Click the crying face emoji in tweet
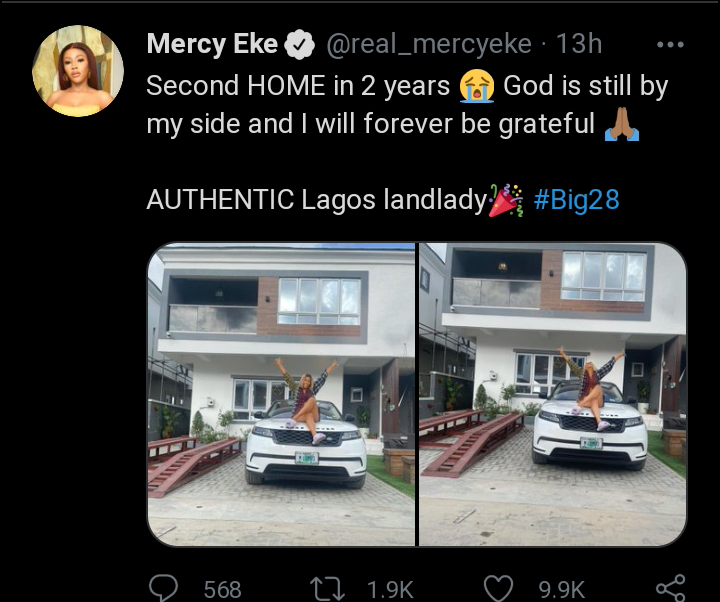The image size is (720, 602). [477, 86]
